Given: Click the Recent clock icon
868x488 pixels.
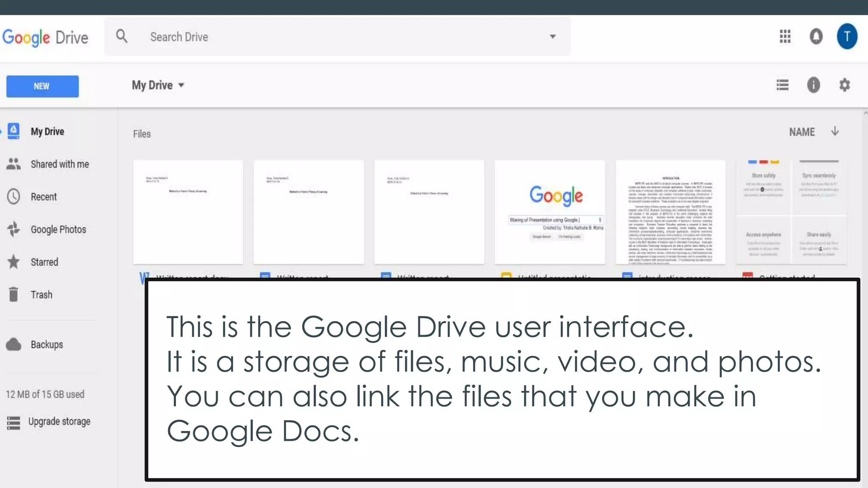Looking at the screenshot, I should [14, 197].
